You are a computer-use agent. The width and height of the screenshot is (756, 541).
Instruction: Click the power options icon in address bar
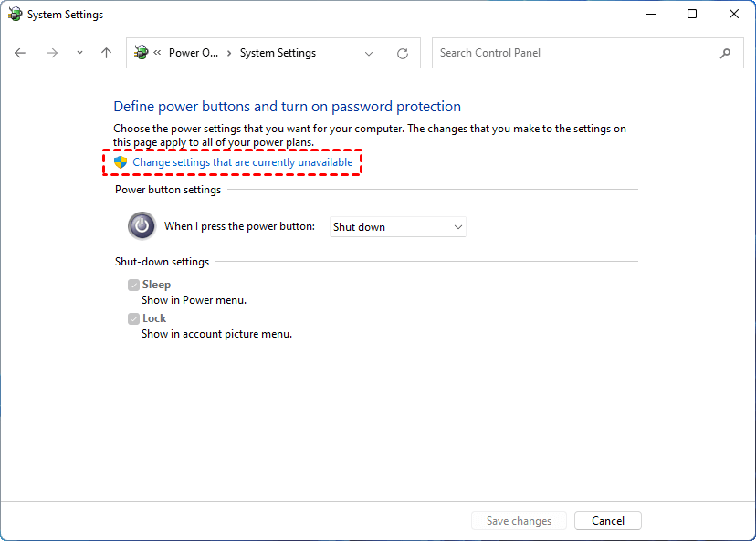pos(142,53)
